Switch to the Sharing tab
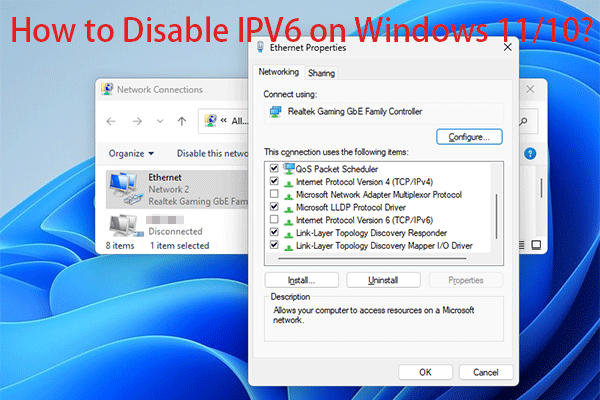 [321, 73]
